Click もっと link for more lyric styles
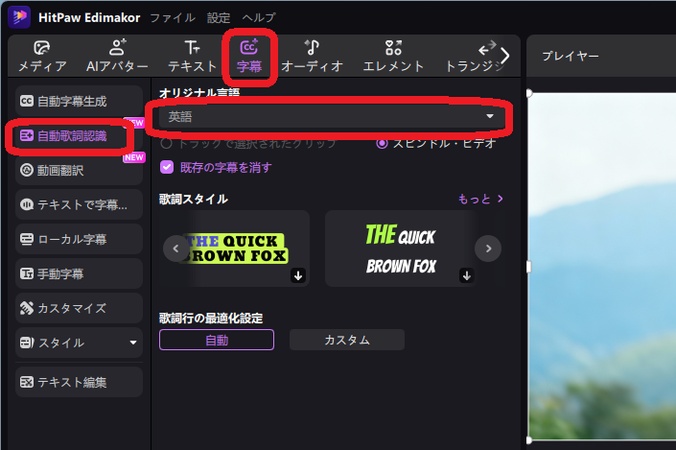The height and width of the screenshot is (450, 676). pos(480,199)
